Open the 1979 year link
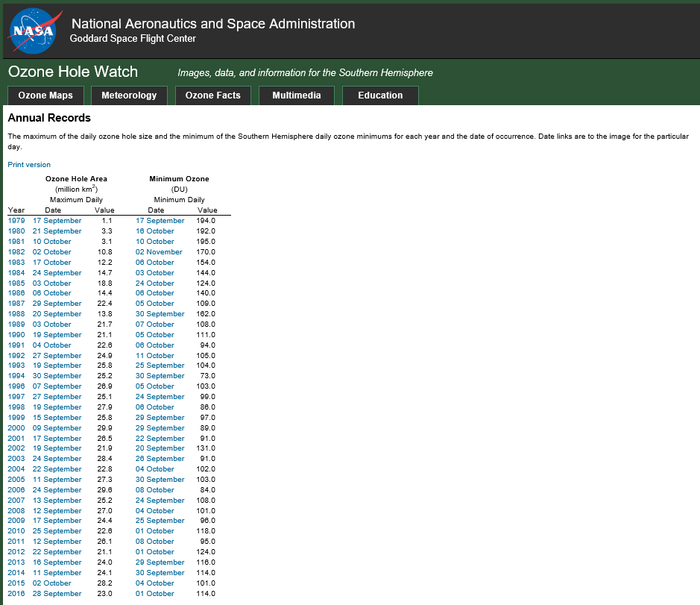 tap(16, 221)
